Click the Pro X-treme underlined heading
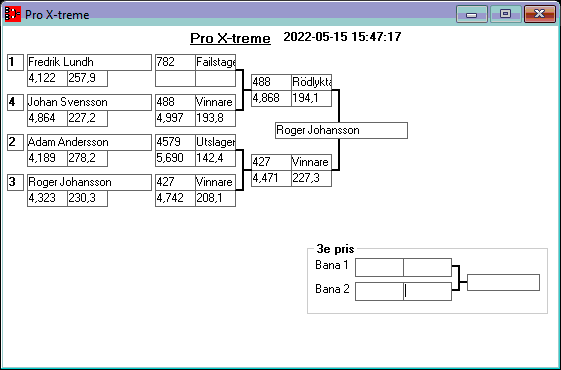 pos(230,38)
